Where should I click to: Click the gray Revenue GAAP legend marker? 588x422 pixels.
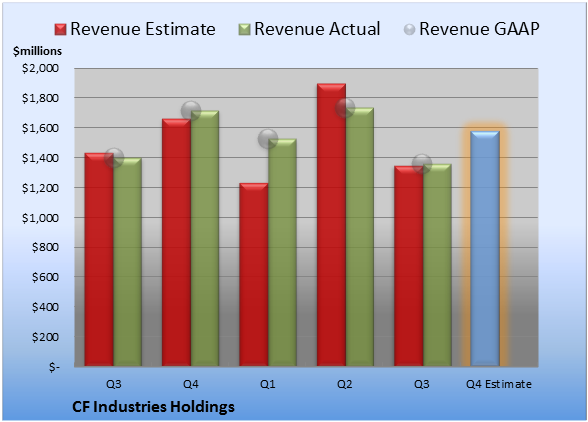[x=410, y=30]
